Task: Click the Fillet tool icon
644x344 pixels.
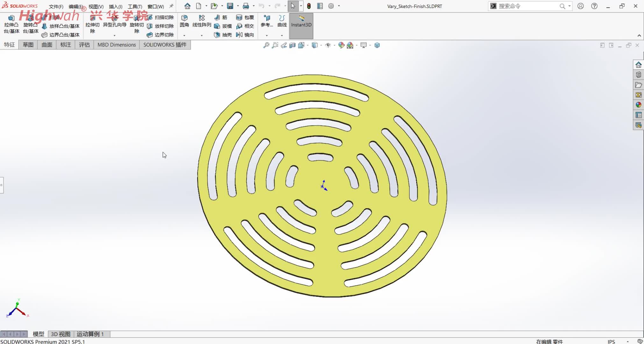Action: coord(184,18)
